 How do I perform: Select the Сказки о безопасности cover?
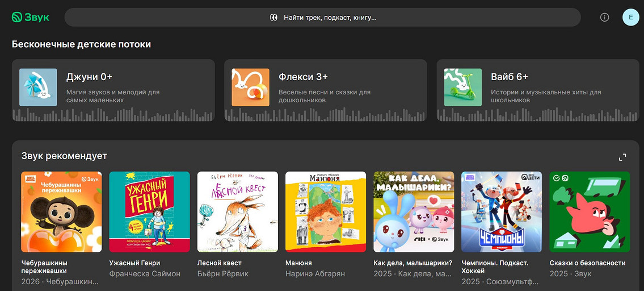point(590,211)
